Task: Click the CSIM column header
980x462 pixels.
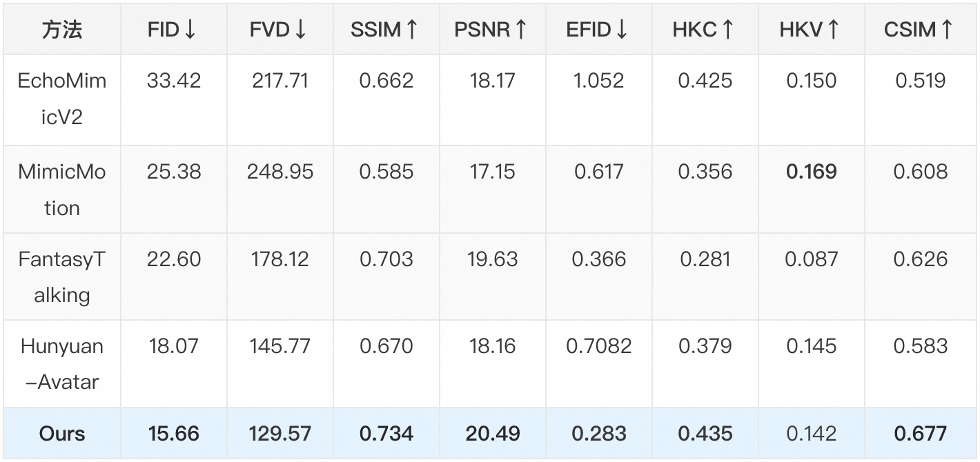Action: point(919,30)
